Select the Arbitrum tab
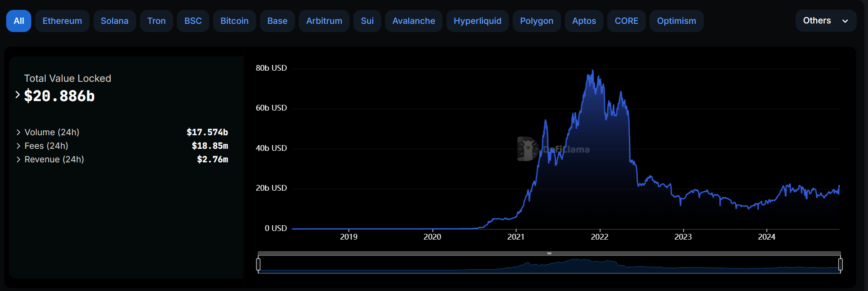 [324, 21]
